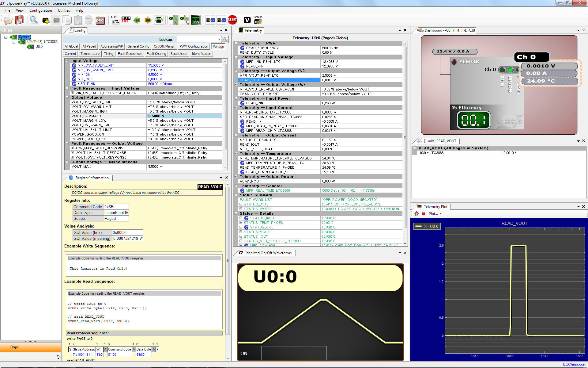Click the magnifying glass toolbar icon
Image resolution: width=588 pixels, height=368 pixels.
click(x=34, y=20)
